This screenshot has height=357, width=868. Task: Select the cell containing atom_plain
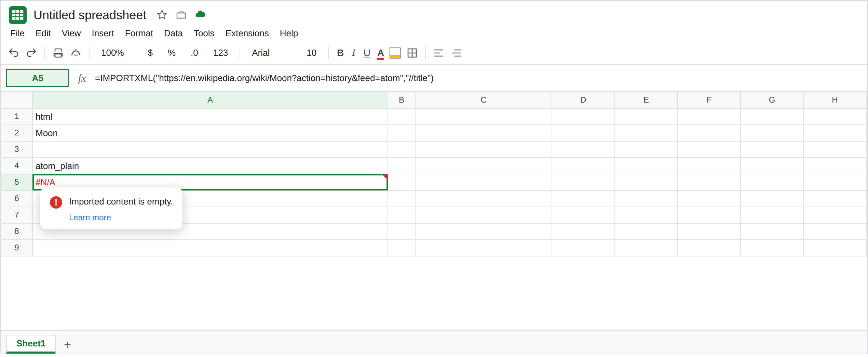pyautogui.click(x=210, y=166)
